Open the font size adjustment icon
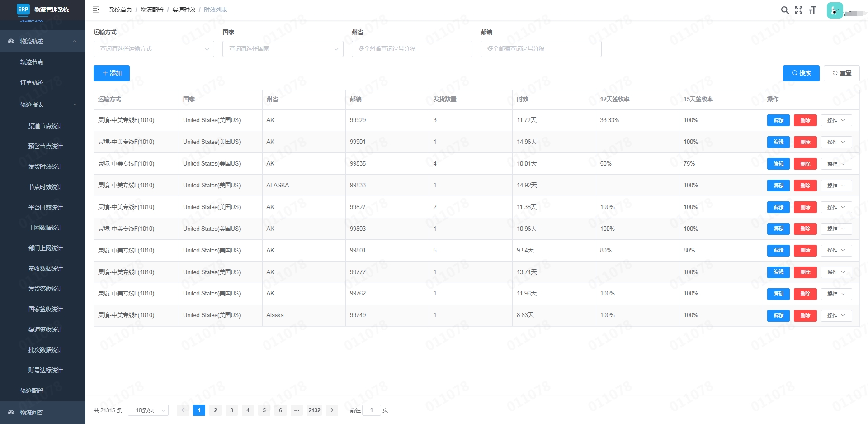The height and width of the screenshot is (424, 868). [x=812, y=10]
